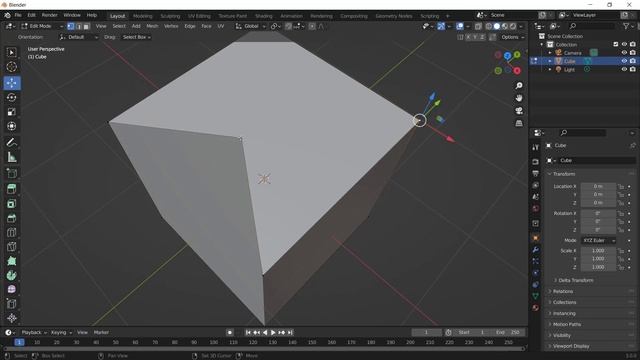Image resolution: width=640 pixels, height=360 pixels.
Task: Open the Tool properties tab
Action: [x=536, y=147]
